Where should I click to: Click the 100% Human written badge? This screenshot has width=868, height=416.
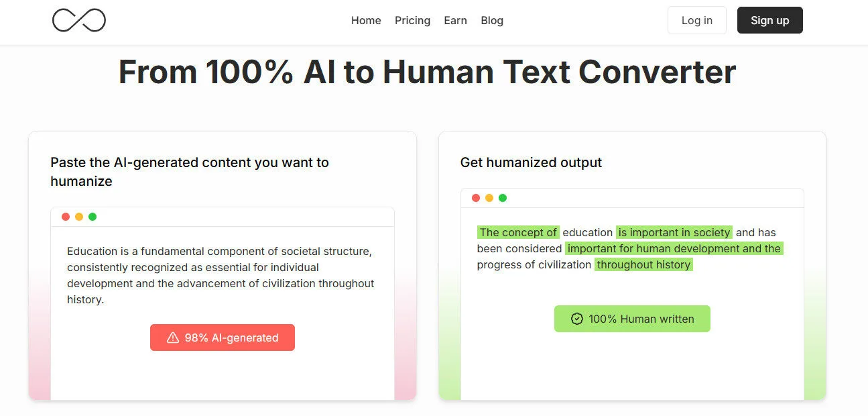(x=632, y=319)
